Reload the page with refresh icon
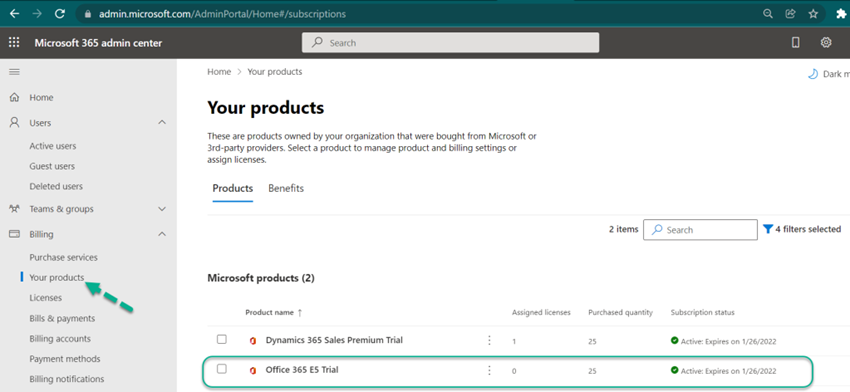The image size is (850, 392). [60, 14]
